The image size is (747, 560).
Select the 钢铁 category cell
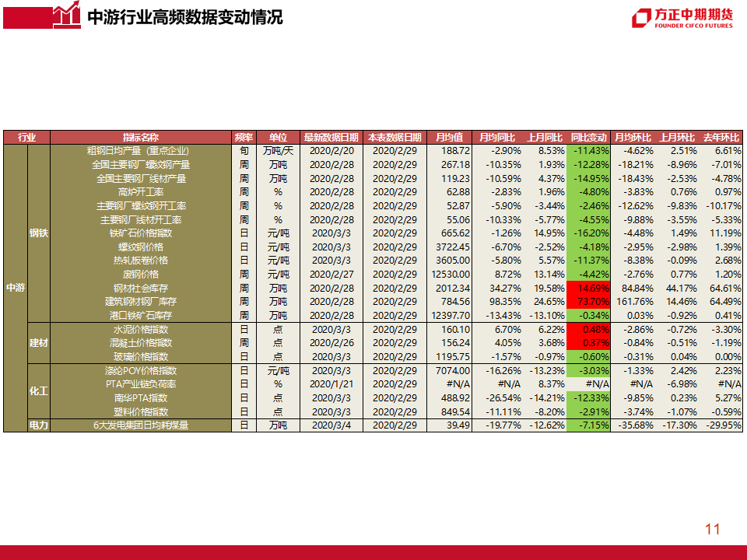38,233
